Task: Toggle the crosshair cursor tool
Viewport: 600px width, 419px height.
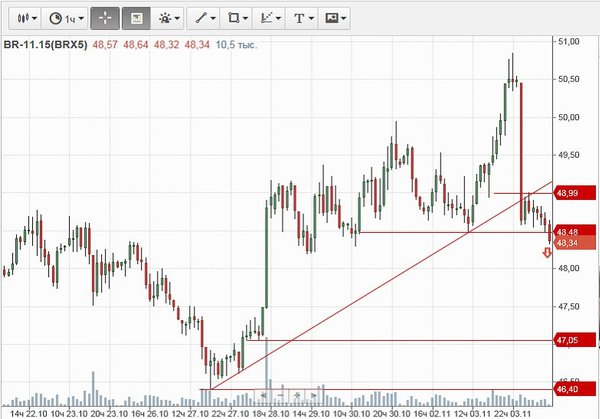Action: point(104,18)
